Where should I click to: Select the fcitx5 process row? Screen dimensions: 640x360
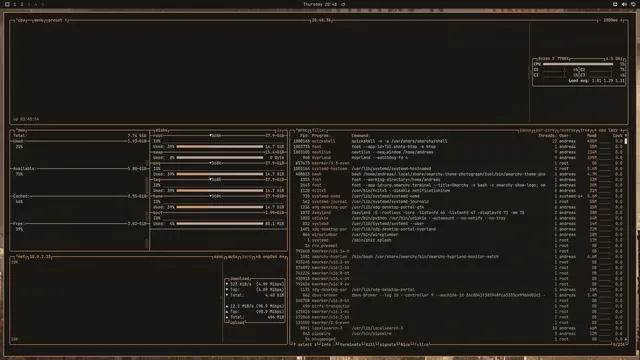[458, 191]
